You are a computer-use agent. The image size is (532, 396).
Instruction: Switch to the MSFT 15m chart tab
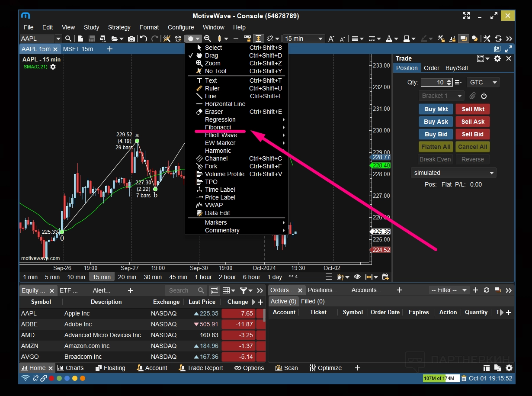[78, 49]
